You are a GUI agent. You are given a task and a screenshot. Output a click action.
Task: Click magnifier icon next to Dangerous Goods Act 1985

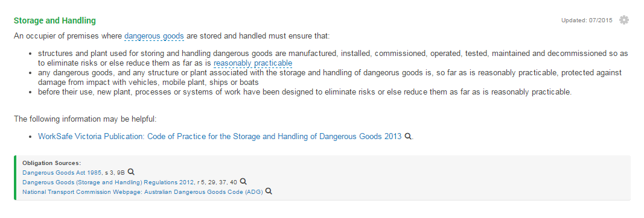[x=130, y=172]
